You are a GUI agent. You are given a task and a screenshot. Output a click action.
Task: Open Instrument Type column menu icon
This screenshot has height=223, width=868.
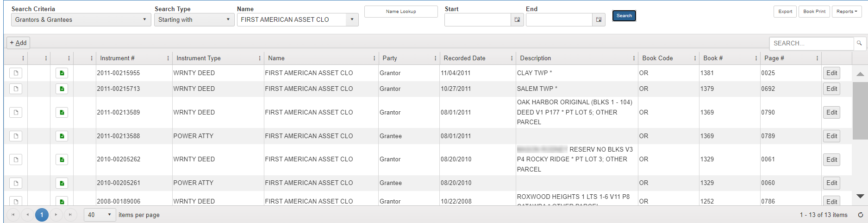pos(259,58)
